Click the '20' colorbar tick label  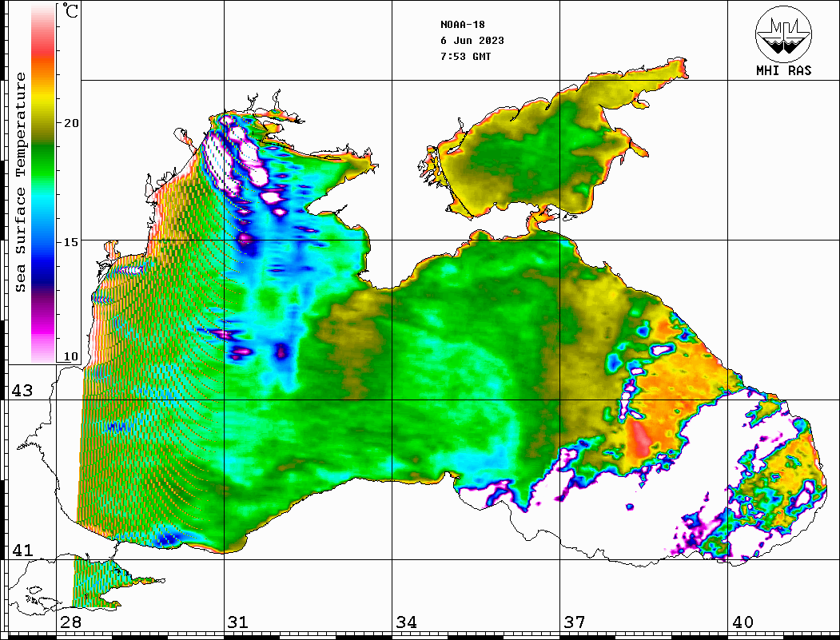[x=70, y=123]
